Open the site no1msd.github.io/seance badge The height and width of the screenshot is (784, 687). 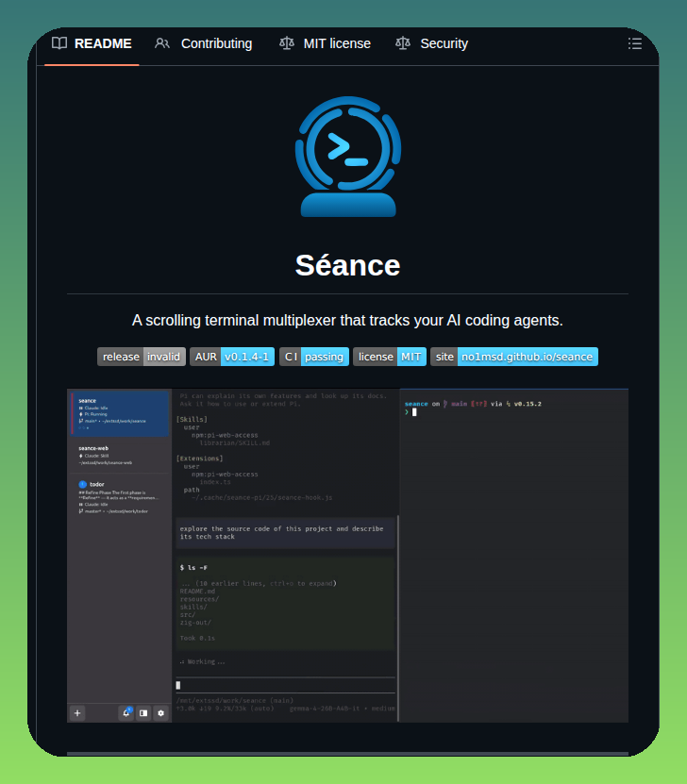tap(514, 357)
